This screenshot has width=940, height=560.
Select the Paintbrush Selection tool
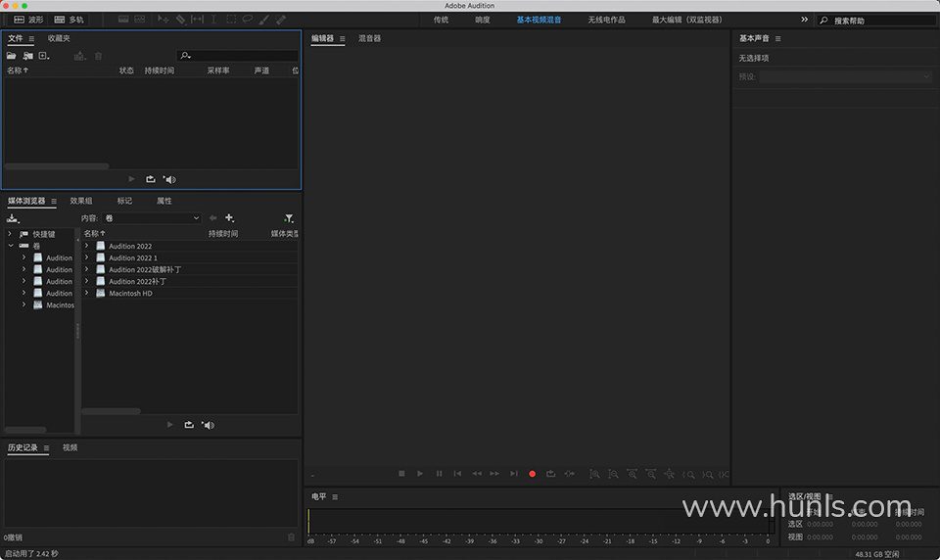pos(264,20)
